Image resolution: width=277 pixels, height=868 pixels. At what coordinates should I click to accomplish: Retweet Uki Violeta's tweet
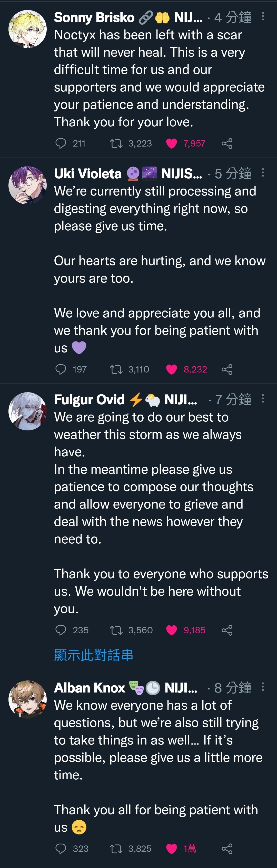[x=116, y=369]
